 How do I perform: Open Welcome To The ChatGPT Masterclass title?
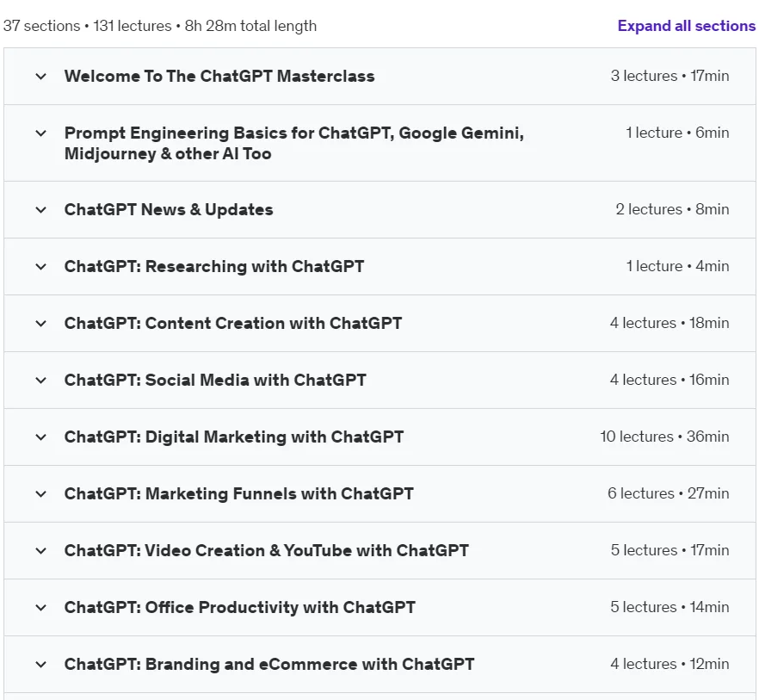(x=219, y=76)
